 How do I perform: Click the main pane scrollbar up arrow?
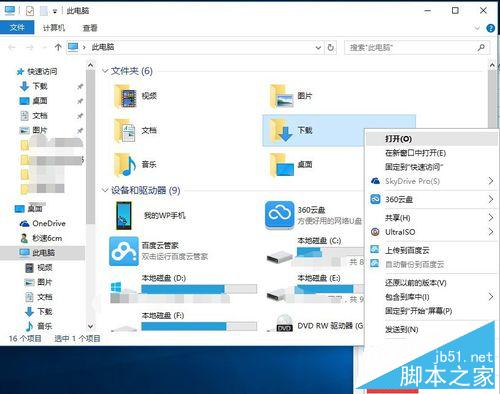pos(492,65)
